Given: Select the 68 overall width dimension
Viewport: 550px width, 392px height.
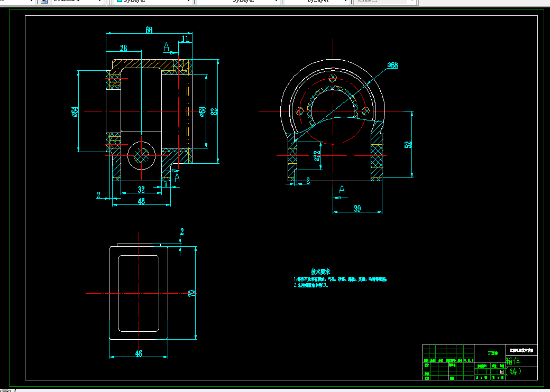Looking at the screenshot, I should (149, 30).
